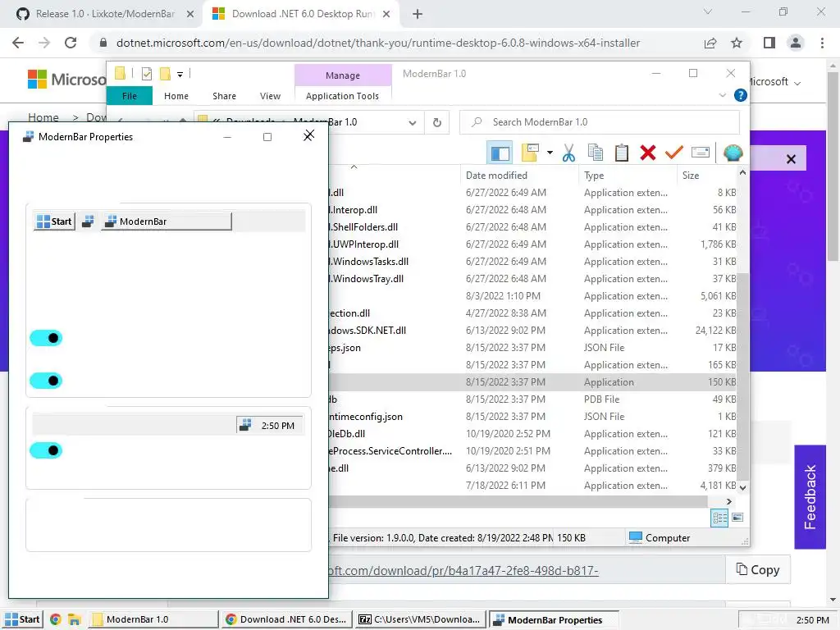Click the ModernBar task button in preview
The width and height of the screenshot is (840, 630).
click(x=166, y=221)
